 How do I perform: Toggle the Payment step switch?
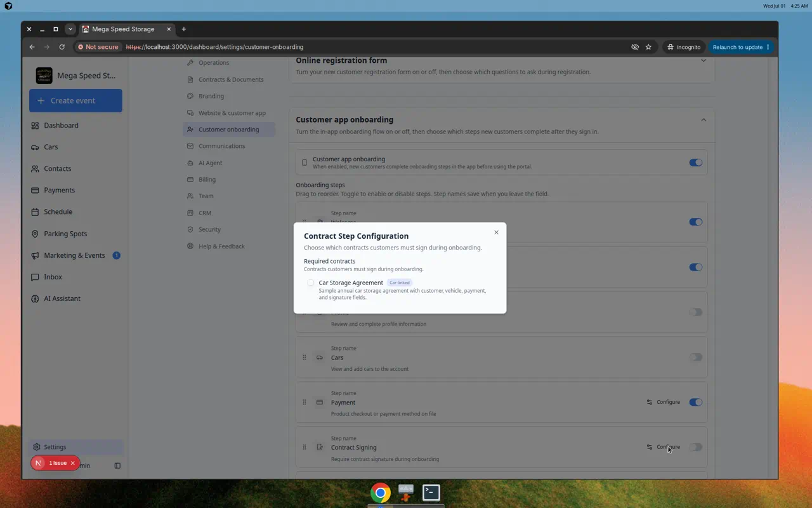(696, 402)
